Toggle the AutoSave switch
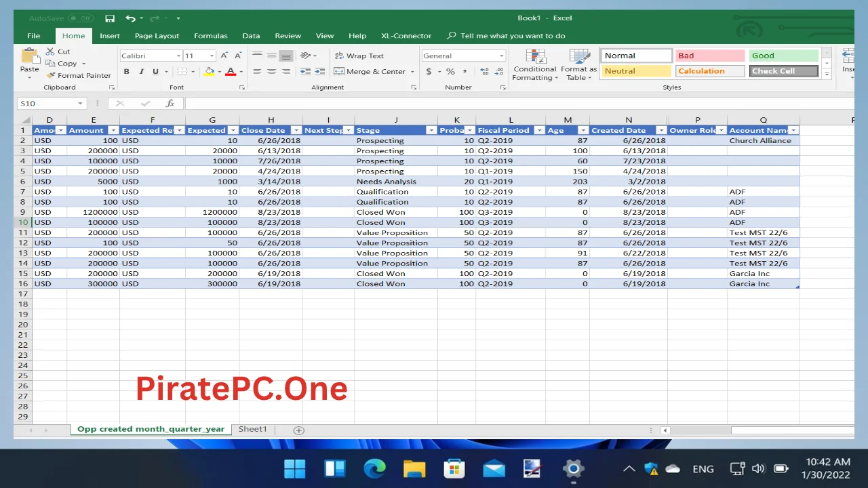Screen dimensions: 868x488 [x=81, y=18]
